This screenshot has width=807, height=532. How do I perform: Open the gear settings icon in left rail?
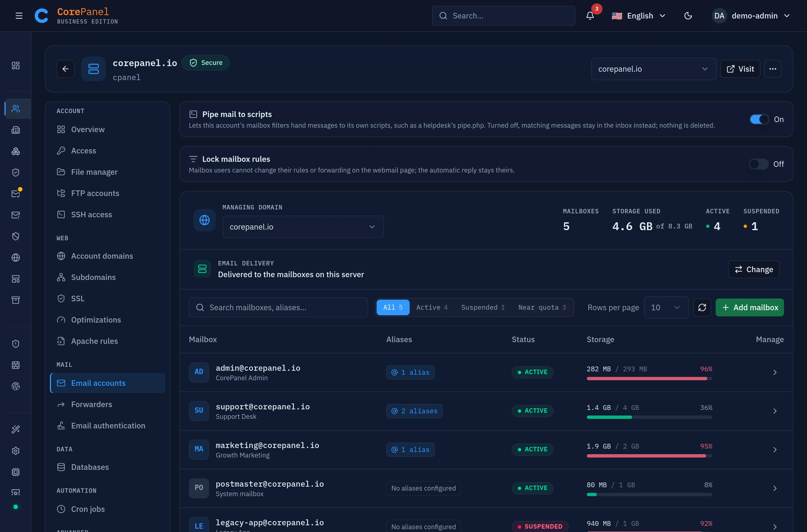(x=16, y=451)
